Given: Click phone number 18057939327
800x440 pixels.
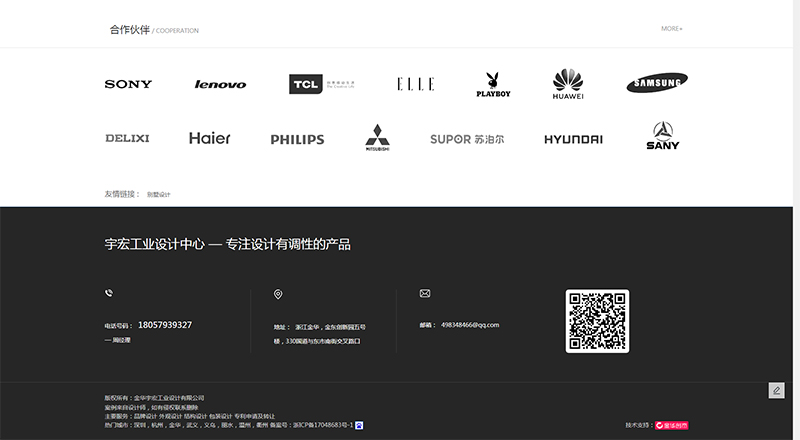Looking at the screenshot, I should pyautogui.click(x=165, y=325).
